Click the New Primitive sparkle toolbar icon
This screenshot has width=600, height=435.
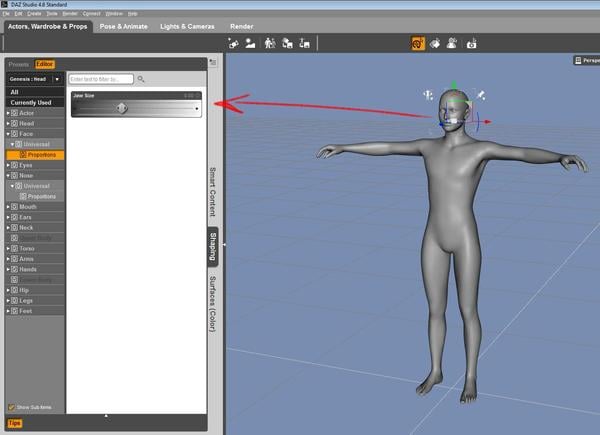click(x=233, y=43)
